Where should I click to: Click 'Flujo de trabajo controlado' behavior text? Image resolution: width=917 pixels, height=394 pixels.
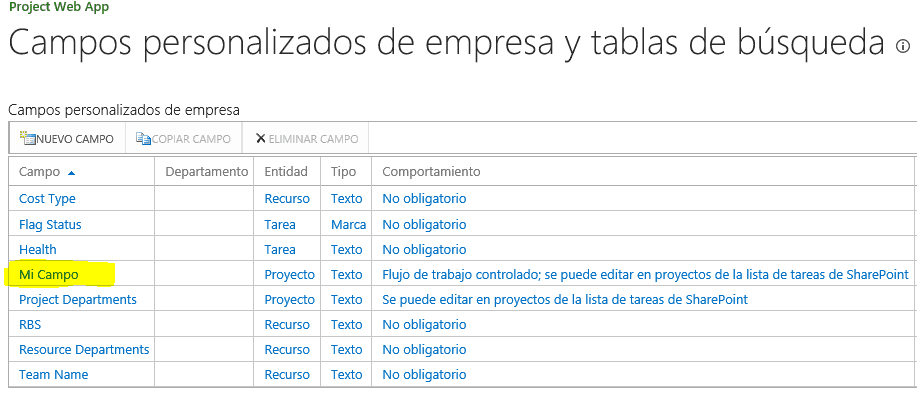click(460, 274)
